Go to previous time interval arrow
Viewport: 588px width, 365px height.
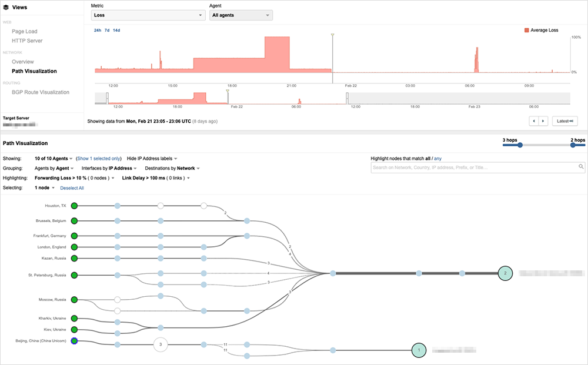pos(534,121)
